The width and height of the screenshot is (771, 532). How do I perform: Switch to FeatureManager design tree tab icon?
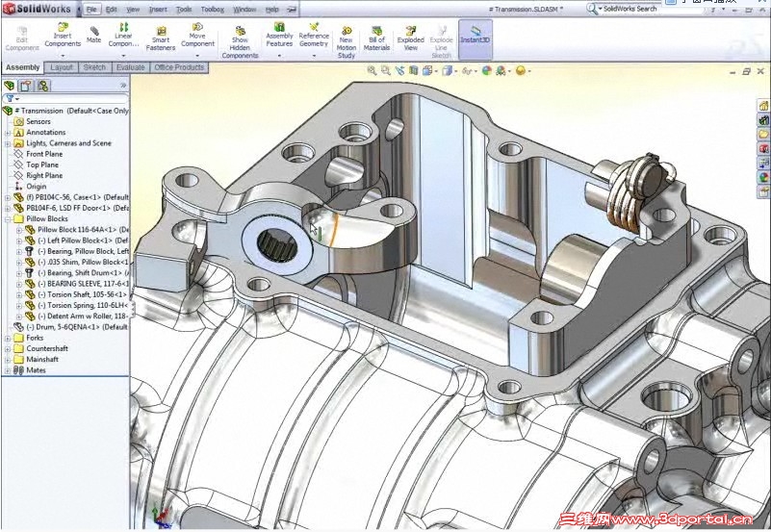[x=10, y=86]
